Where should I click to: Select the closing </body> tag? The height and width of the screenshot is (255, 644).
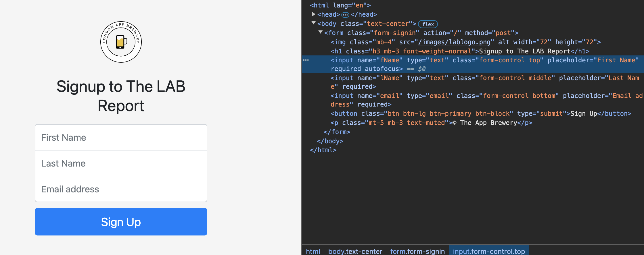(x=330, y=141)
